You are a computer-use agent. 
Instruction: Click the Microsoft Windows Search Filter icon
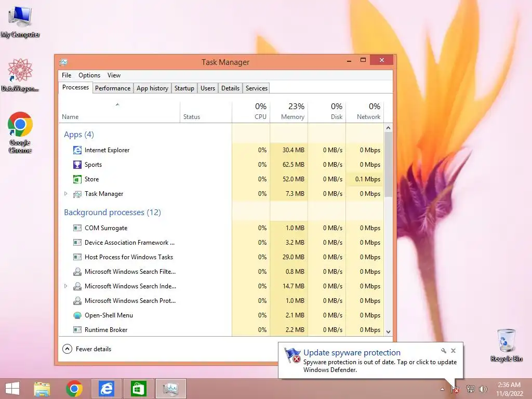(77, 272)
